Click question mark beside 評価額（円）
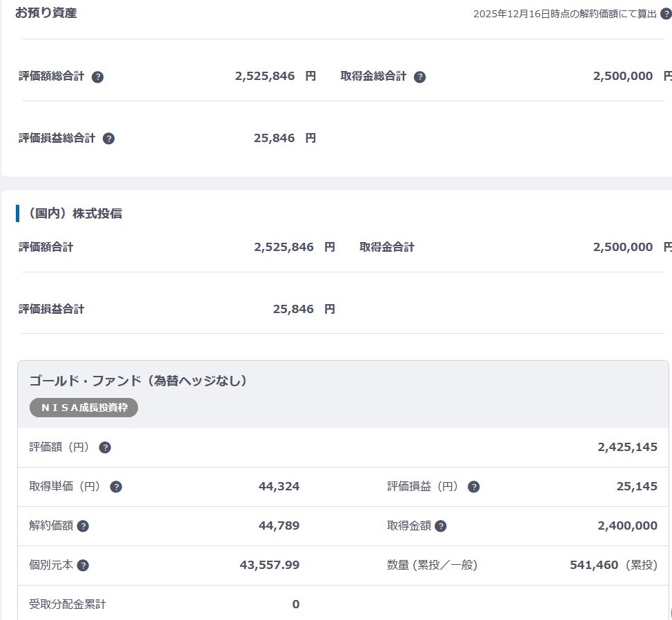The width and height of the screenshot is (672, 620). [105, 448]
